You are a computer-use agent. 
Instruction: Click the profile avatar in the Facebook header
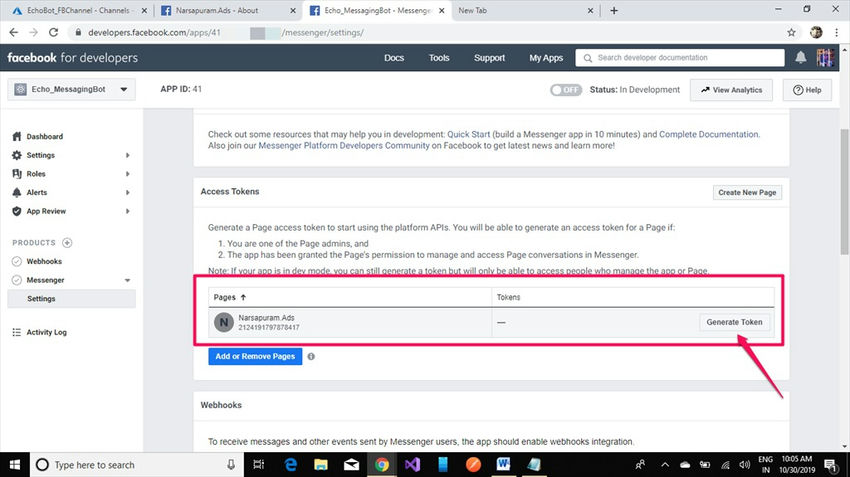(825, 57)
